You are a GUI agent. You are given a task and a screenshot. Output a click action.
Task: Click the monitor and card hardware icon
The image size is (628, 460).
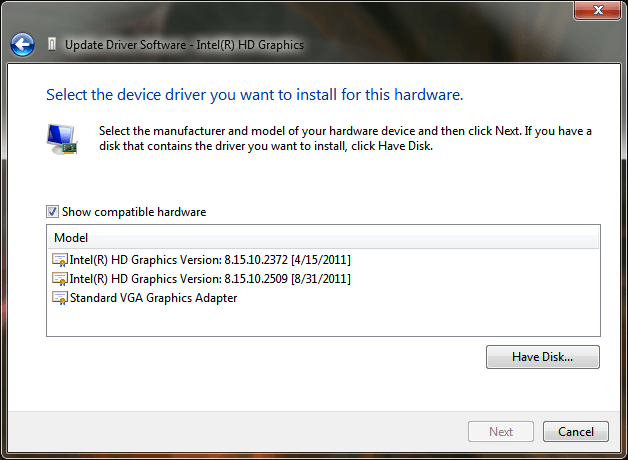coord(62,139)
